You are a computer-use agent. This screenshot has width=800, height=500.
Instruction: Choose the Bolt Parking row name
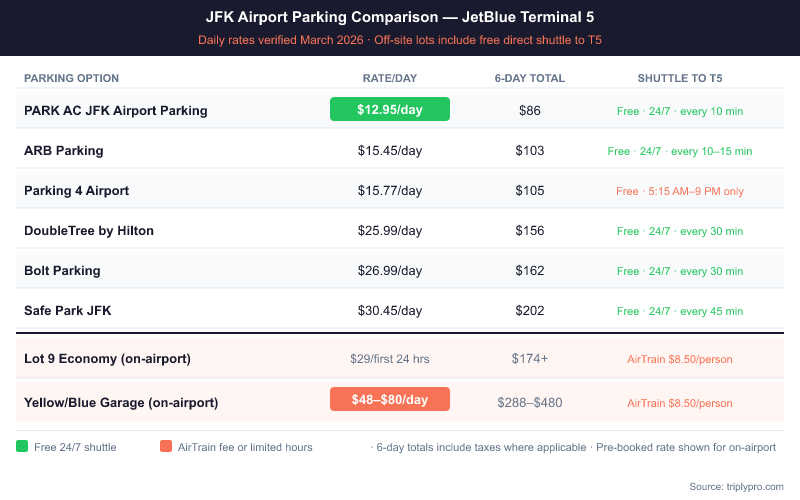pos(62,271)
